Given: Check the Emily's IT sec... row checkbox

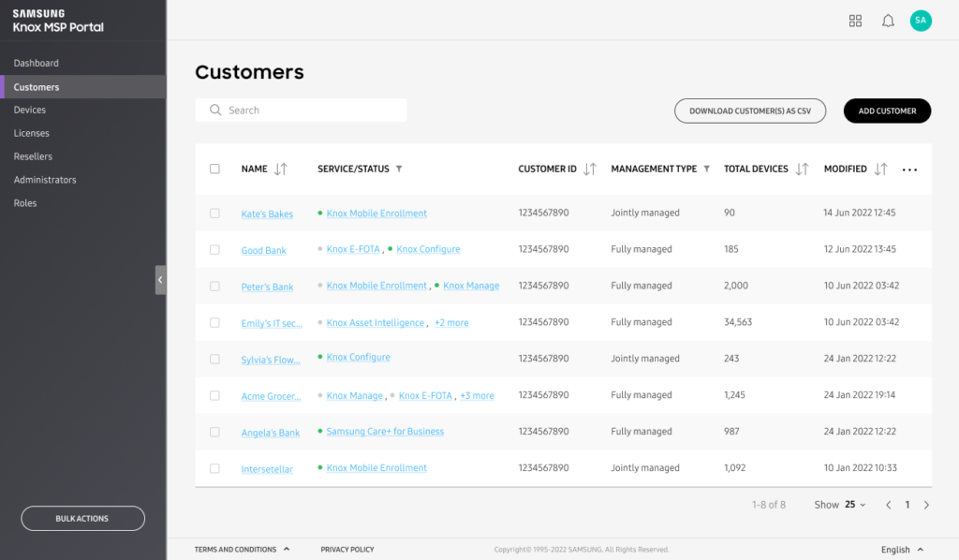Looking at the screenshot, I should click(x=214, y=322).
